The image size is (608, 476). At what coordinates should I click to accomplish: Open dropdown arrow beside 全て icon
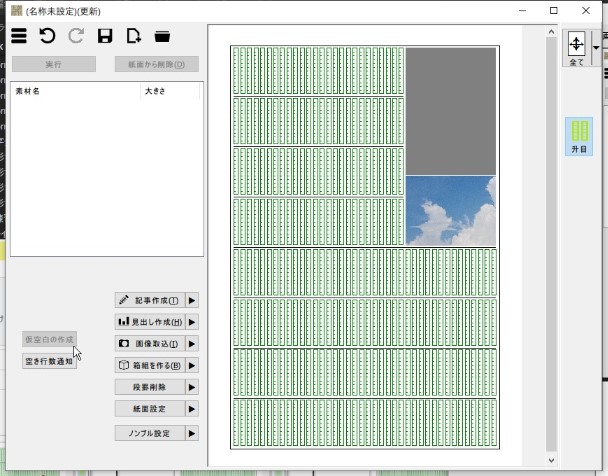coord(596,48)
